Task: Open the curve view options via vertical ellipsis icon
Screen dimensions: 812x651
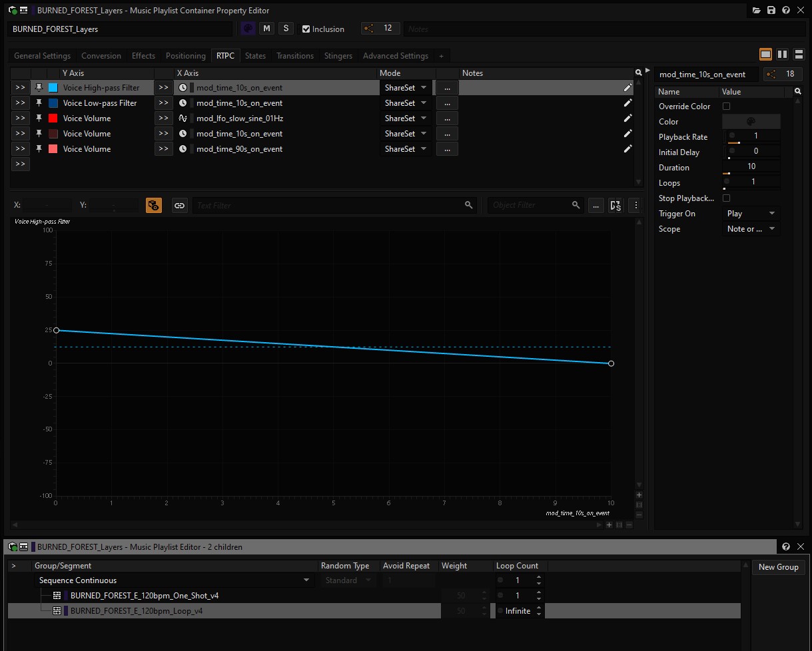Action: click(635, 205)
